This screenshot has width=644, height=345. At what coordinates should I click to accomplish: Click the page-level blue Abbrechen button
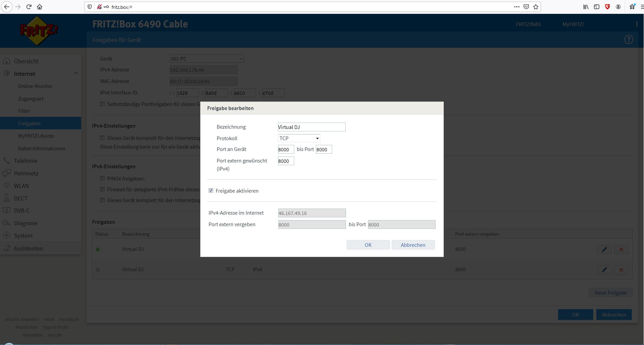click(614, 315)
